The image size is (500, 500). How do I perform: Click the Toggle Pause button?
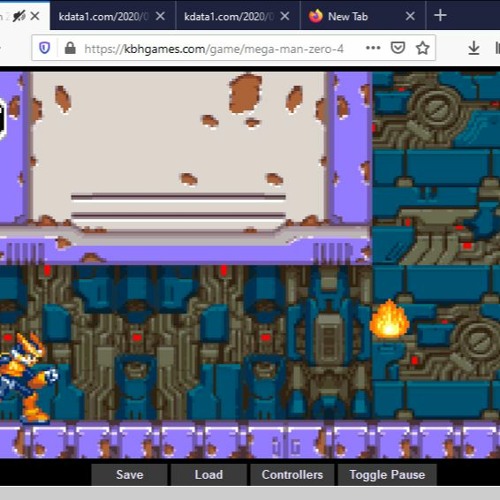[x=387, y=475]
